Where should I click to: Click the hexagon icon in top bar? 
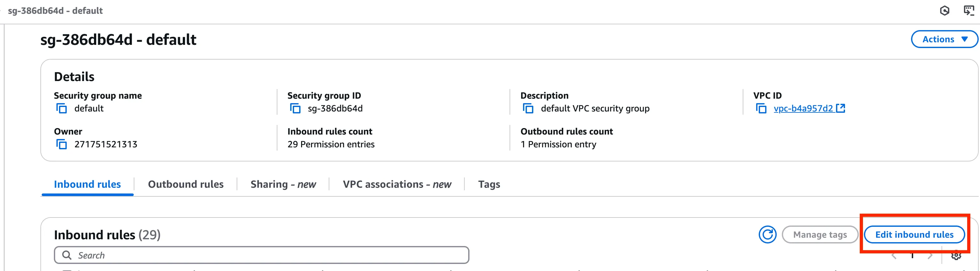point(944,11)
